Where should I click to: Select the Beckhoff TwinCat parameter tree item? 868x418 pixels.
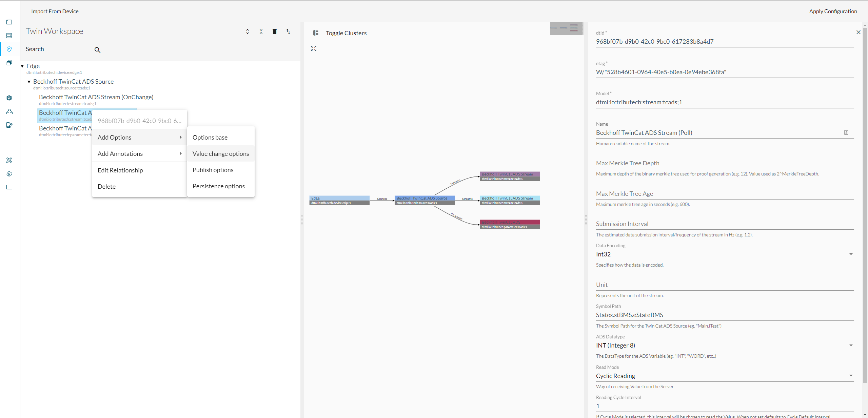pyautogui.click(x=65, y=131)
